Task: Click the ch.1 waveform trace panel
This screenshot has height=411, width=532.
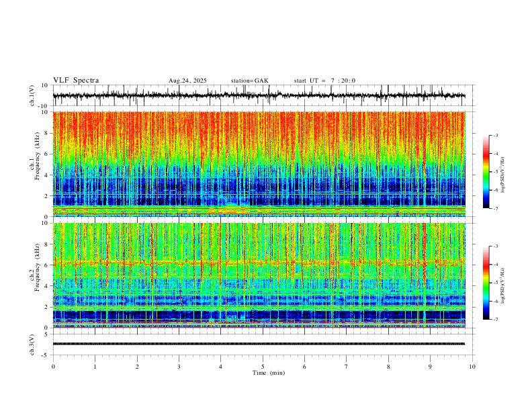Action: 264,95
